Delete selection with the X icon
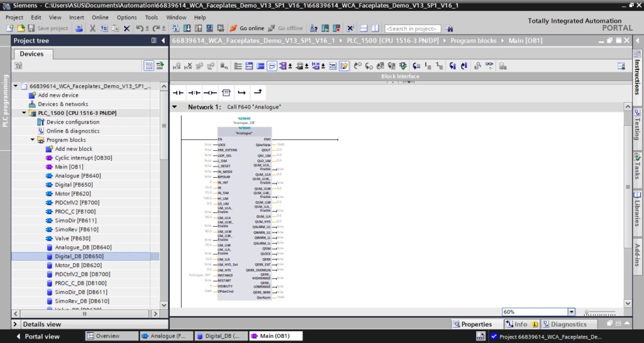This screenshot has height=343, width=644. (x=127, y=28)
